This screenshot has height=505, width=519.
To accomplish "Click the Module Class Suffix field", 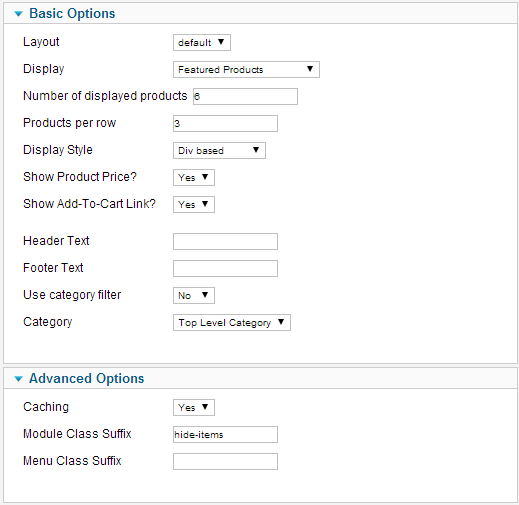I will [x=225, y=434].
